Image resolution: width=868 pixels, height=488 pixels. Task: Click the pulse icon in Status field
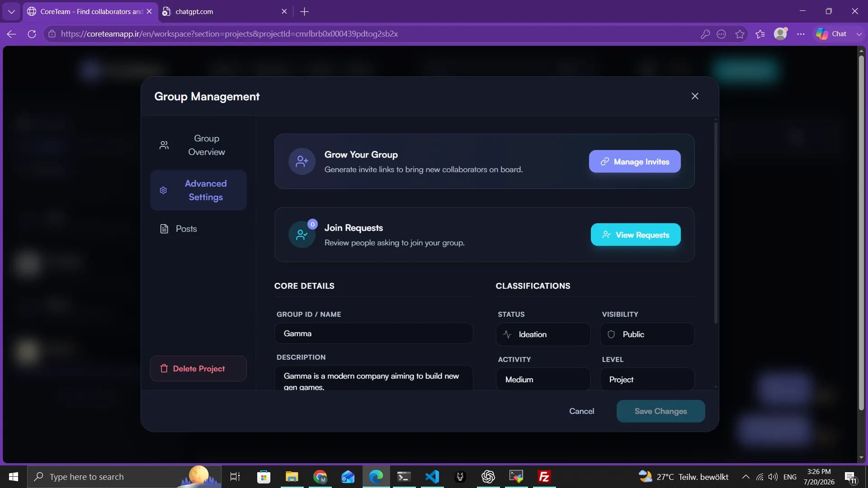[507, 334]
